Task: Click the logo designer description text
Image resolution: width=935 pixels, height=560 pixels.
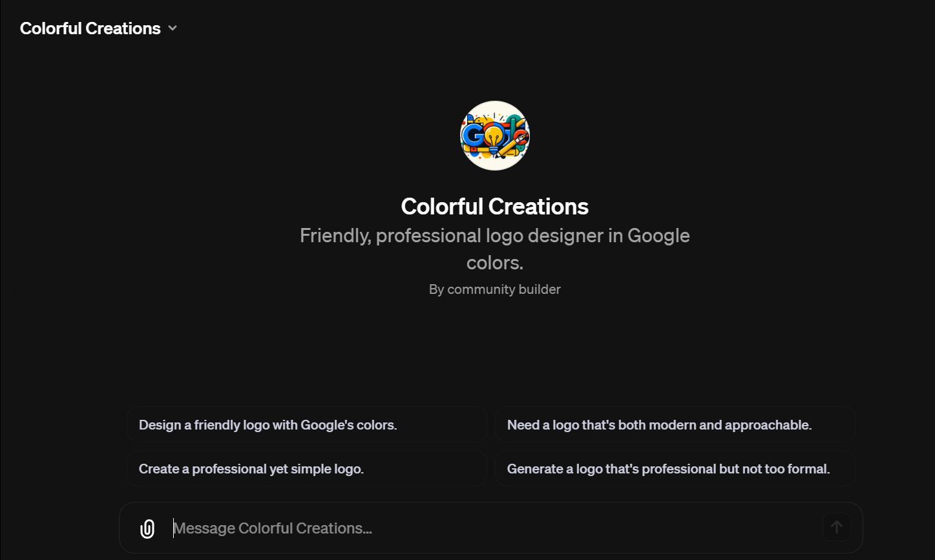Action: 494,249
